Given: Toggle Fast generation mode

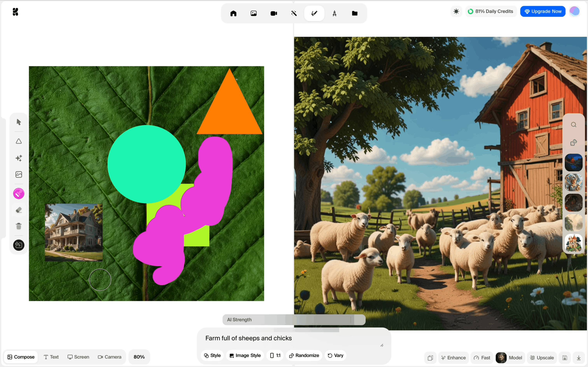Looking at the screenshot, I should (x=482, y=357).
